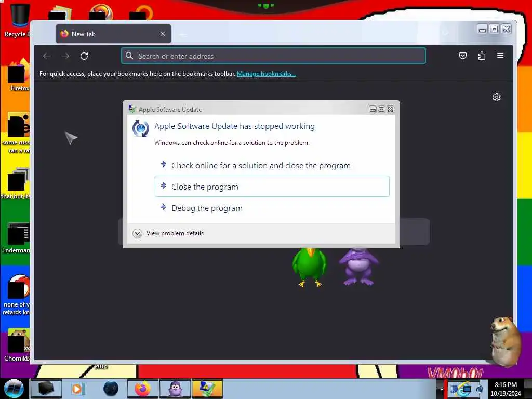Close the New Tab tab
This screenshot has width=532, height=399.
pos(163,34)
